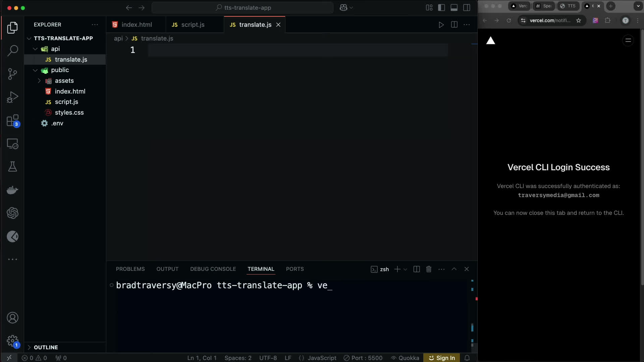Select the Run and Debug icon
The image size is (644, 362).
12,97
